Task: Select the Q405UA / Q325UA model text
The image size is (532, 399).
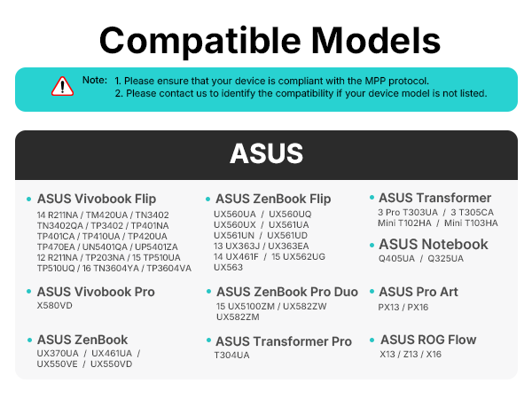Action: coord(421,259)
